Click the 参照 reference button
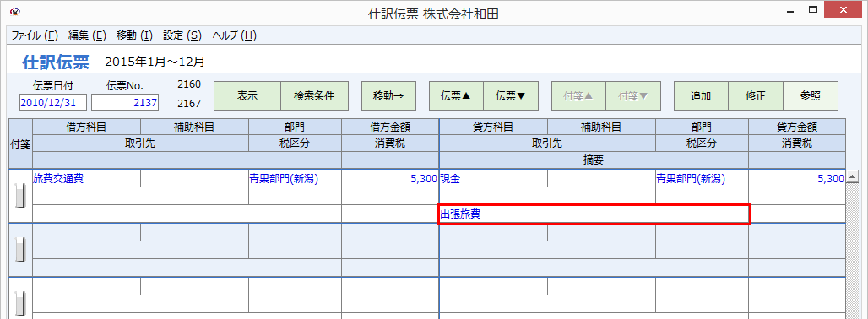Screen dimensions: 868x319 tap(811, 95)
